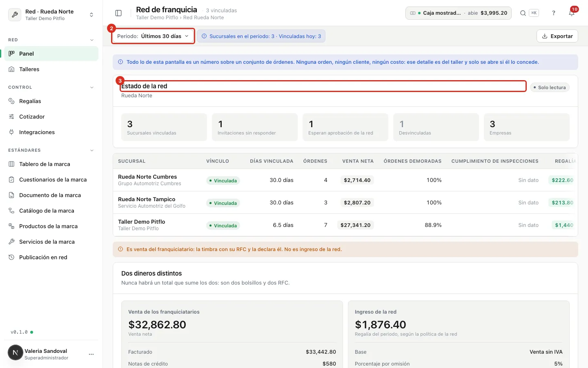Click the $1,876.40 Ingreso de la red amount
The width and height of the screenshot is (588, 368).
point(381,325)
